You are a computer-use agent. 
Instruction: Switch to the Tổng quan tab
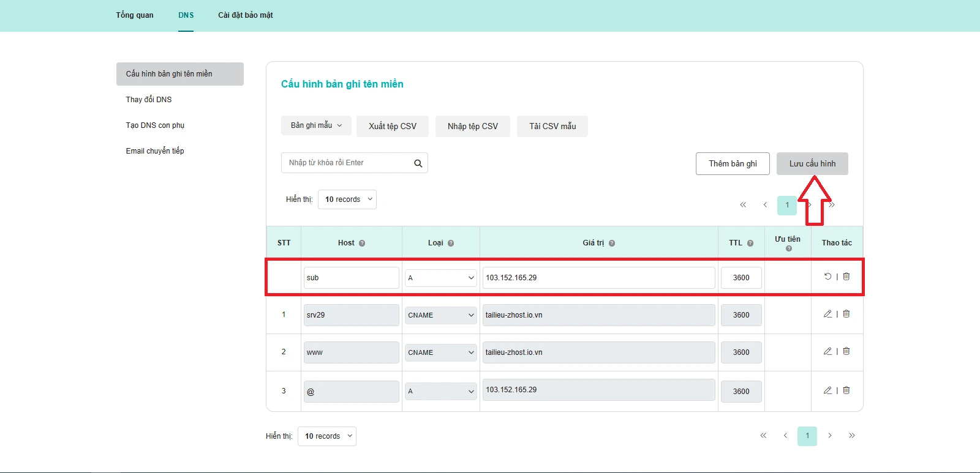135,15
